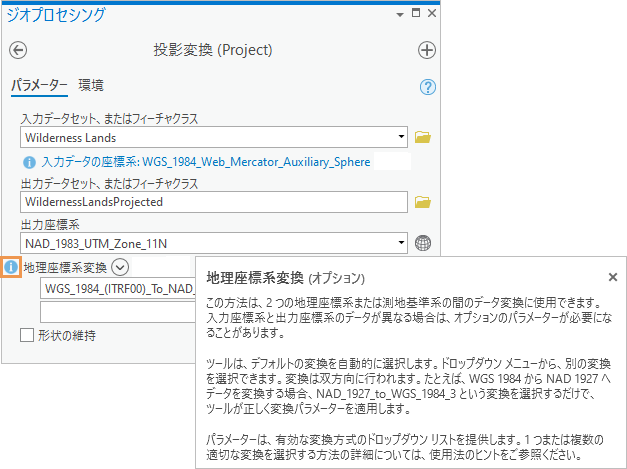
Task: Switch to the パラメーター tab
Action: tap(38, 86)
